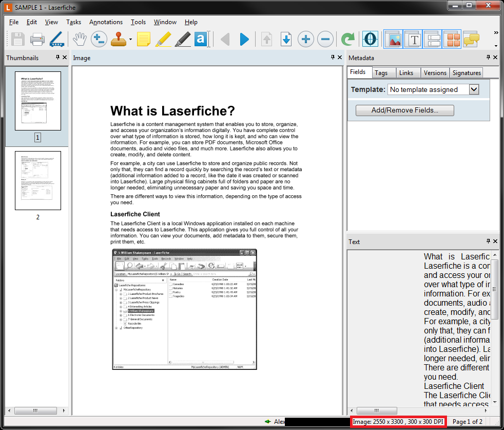The width and height of the screenshot is (504, 430).
Task: Click the Text panel scroll-down arrow
Action: [x=495, y=402]
